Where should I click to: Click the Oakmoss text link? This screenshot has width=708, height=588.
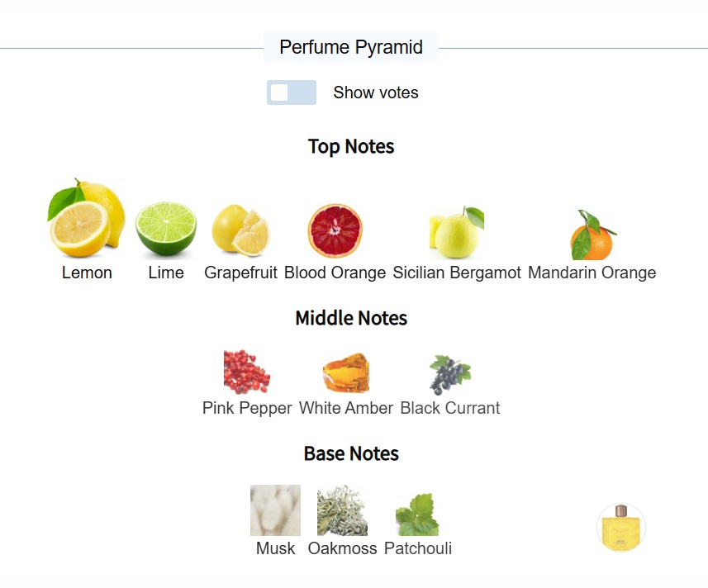click(x=342, y=548)
